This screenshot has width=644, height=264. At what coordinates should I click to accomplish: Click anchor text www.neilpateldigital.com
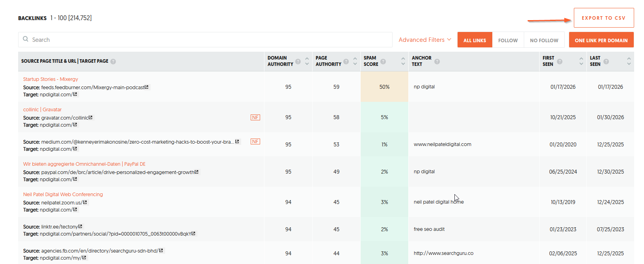point(442,144)
